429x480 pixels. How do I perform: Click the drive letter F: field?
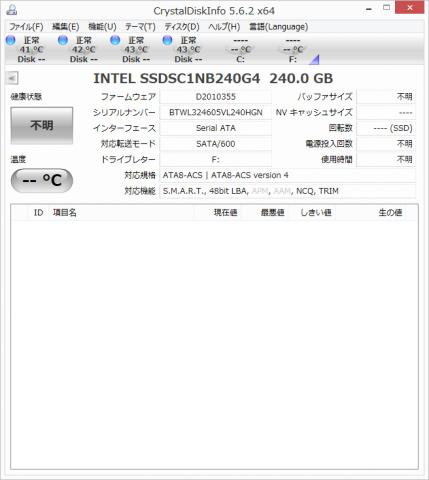point(216,159)
